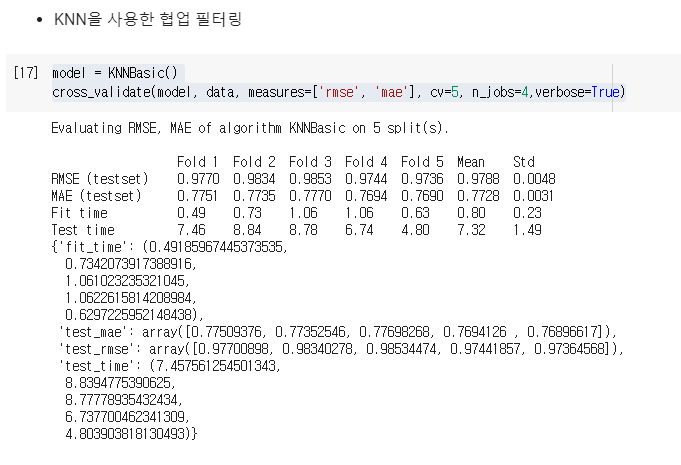
Task: Click RMSE mean value 0.9788
Action: [x=478, y=179]
